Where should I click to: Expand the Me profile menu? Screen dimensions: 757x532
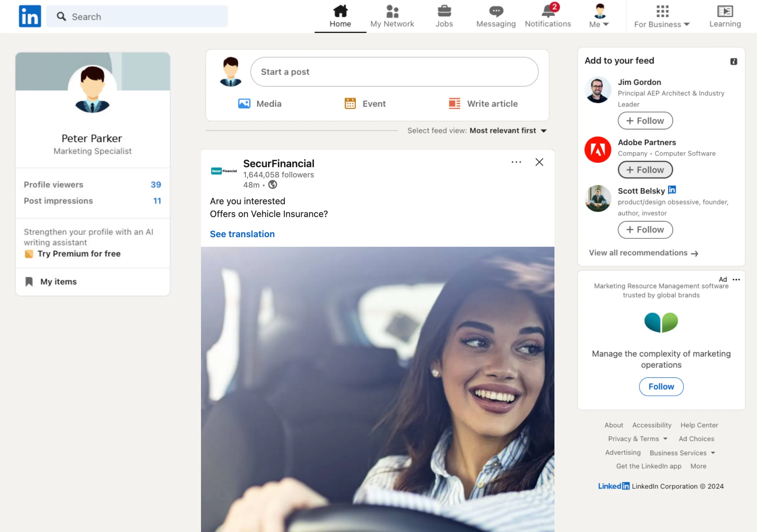point(599,16)
